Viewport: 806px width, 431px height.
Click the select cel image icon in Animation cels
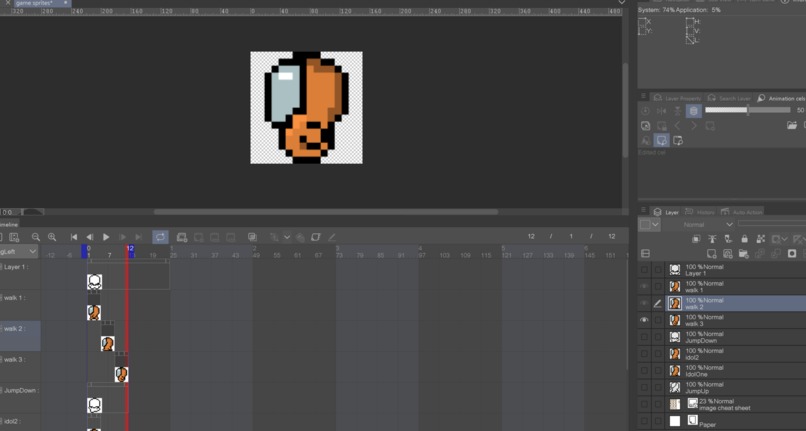(646, 125)
